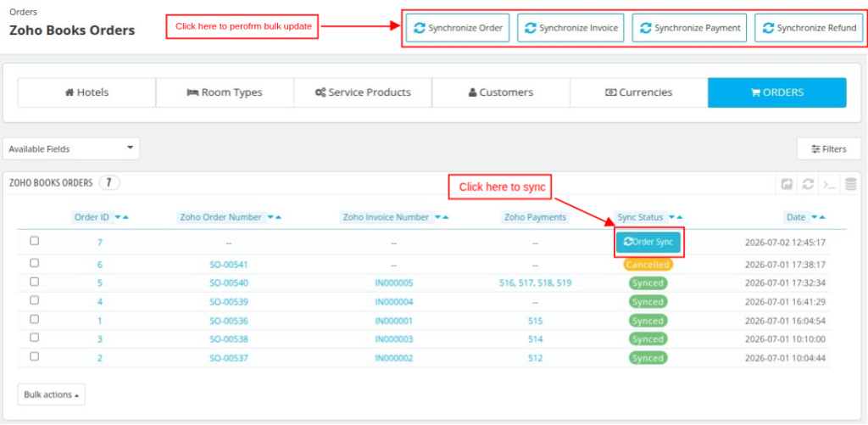The height and width of the screenshot is (425, 868).
Task: Click the export icon in table header
Action: click(787, 185)
